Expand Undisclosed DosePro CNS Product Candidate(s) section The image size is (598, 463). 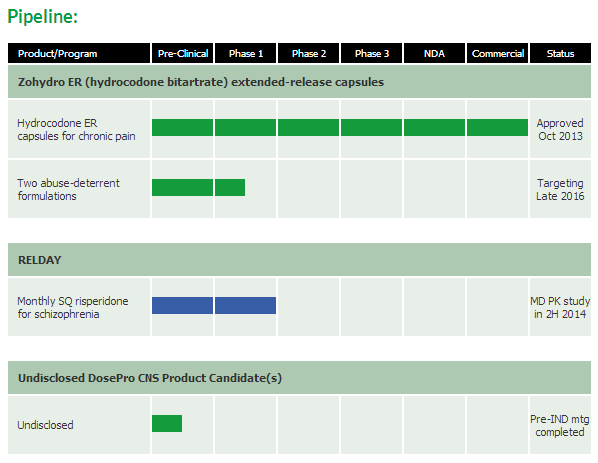(299, 378)
